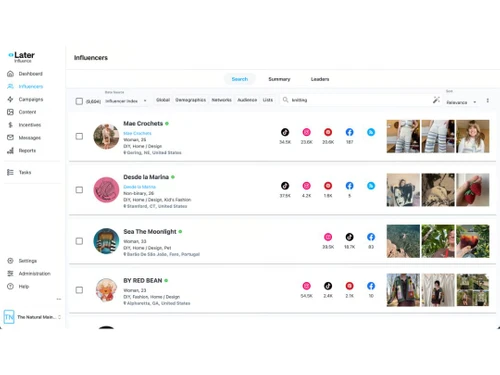This screenshot has height=375, width=500.
Task: Click Desde la Marina's TikTok icon
Action: pos(285,186)
